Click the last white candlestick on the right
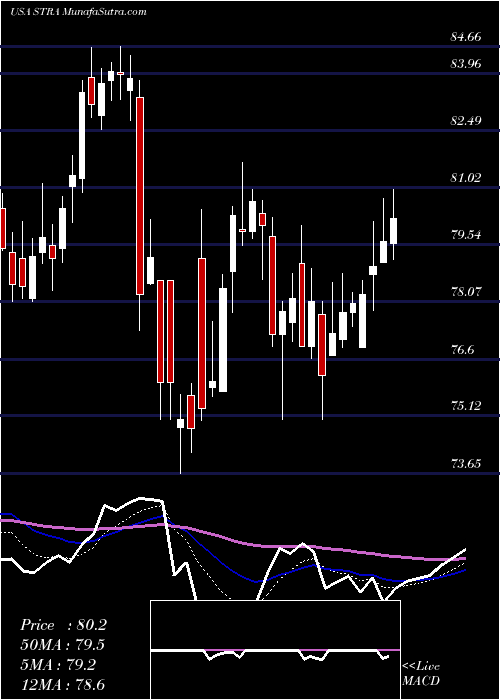Viewport: 500px width, 700px height. point(393,231)
